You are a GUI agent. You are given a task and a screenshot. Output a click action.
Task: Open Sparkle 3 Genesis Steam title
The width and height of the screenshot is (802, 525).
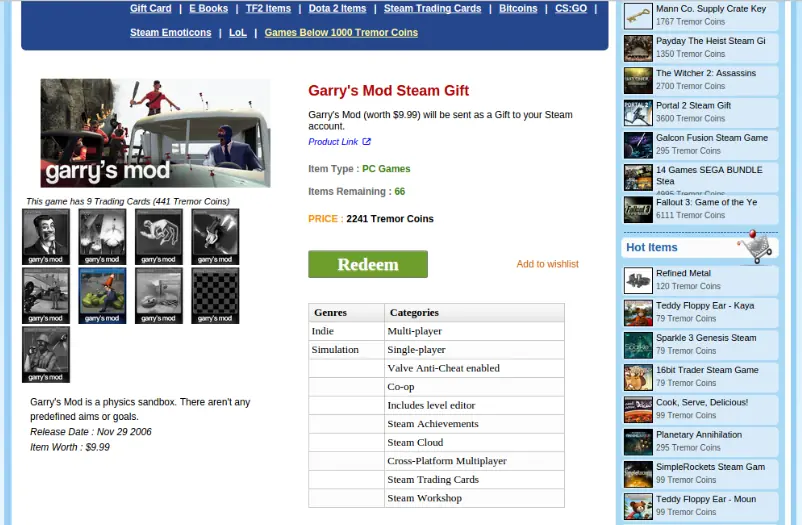coord(706,338)
